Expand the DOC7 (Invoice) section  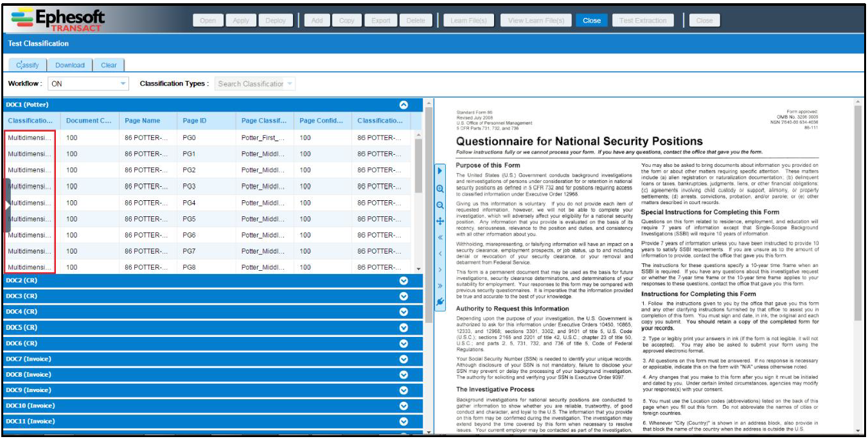(x=403, y=359)
